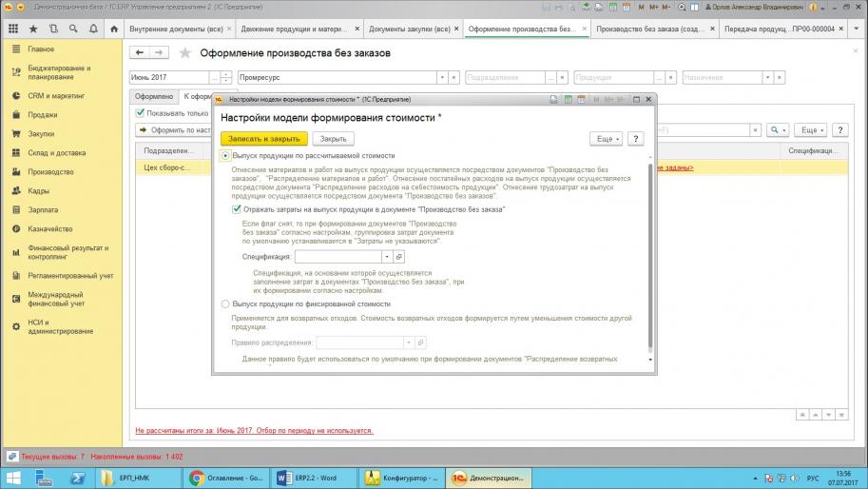This screenshot has width=868, height=489.
Task: Click the dialog's vertical scrollbar
Action: 650,257
